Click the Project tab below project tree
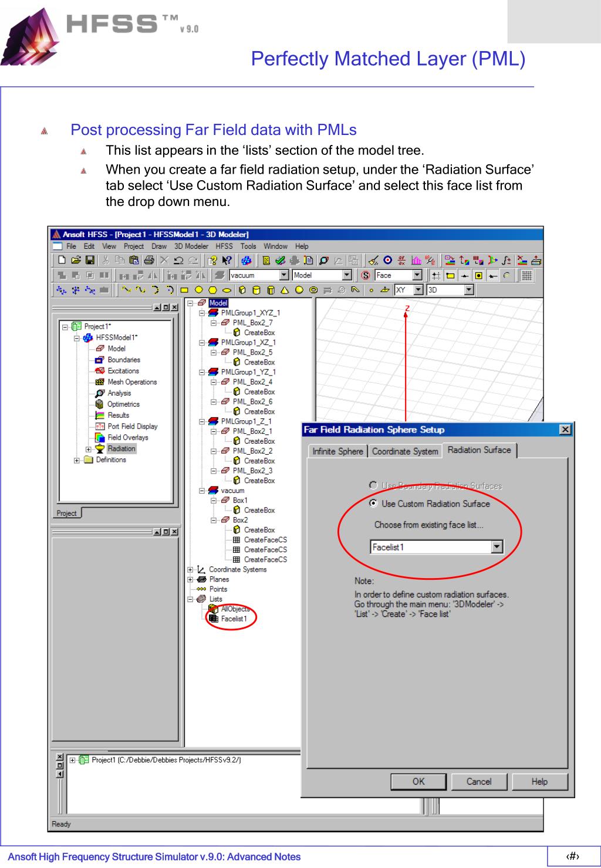Viewport: 601px width, 868px height. coord(66,514)
